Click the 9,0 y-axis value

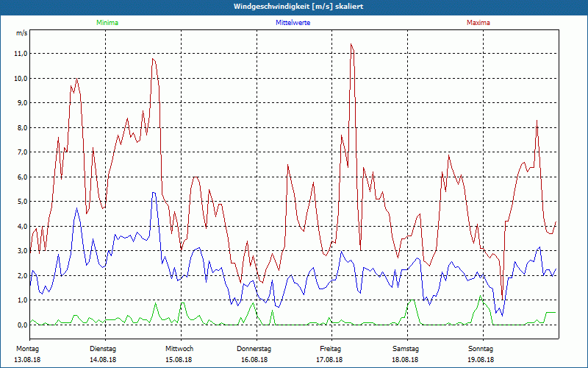click(x=22, y=103)
